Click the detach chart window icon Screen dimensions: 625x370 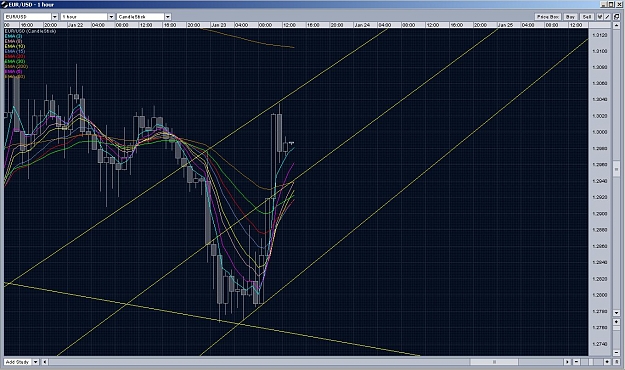pos(616,17)
